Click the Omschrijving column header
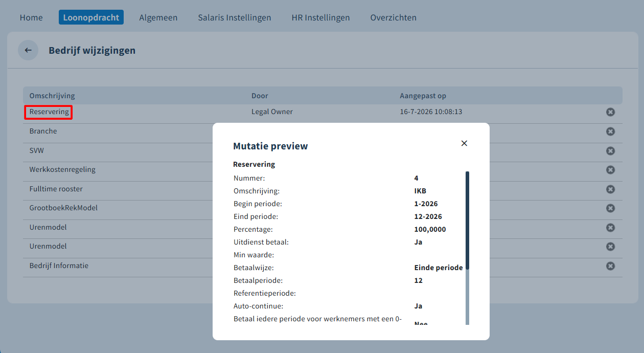 pyautogui.click(x=52, y=96)
